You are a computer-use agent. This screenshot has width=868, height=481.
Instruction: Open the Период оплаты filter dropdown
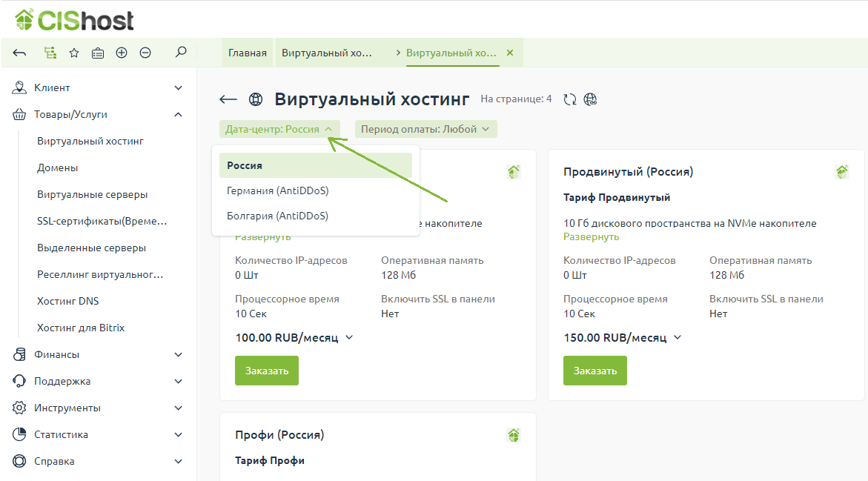[425, 129]
